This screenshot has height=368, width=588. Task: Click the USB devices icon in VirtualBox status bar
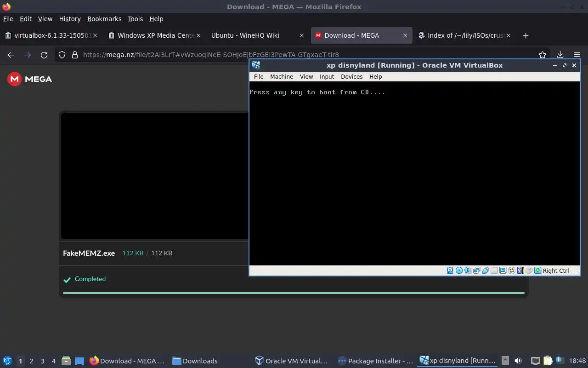[x=485, y=270]
